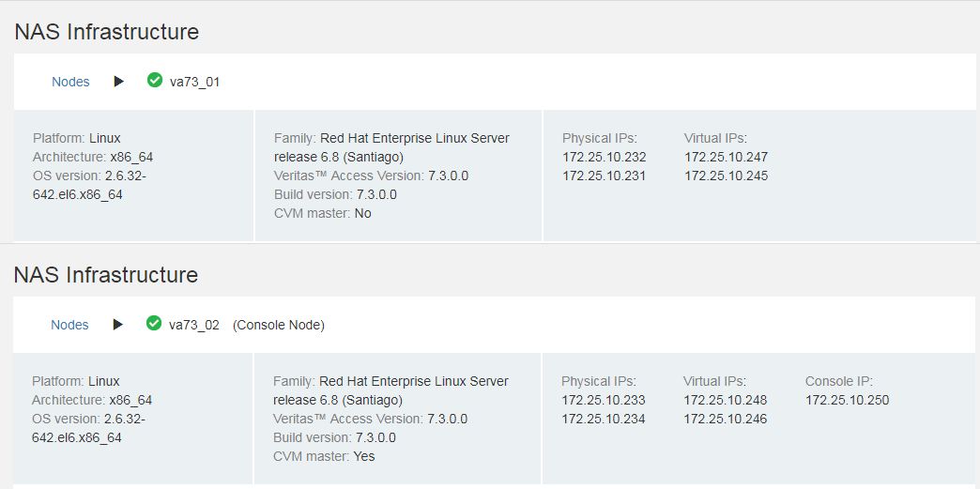The width and height of the screenshot is (980, 489).
Task: Select node name va73_01
Action: (x=194, y=82)
